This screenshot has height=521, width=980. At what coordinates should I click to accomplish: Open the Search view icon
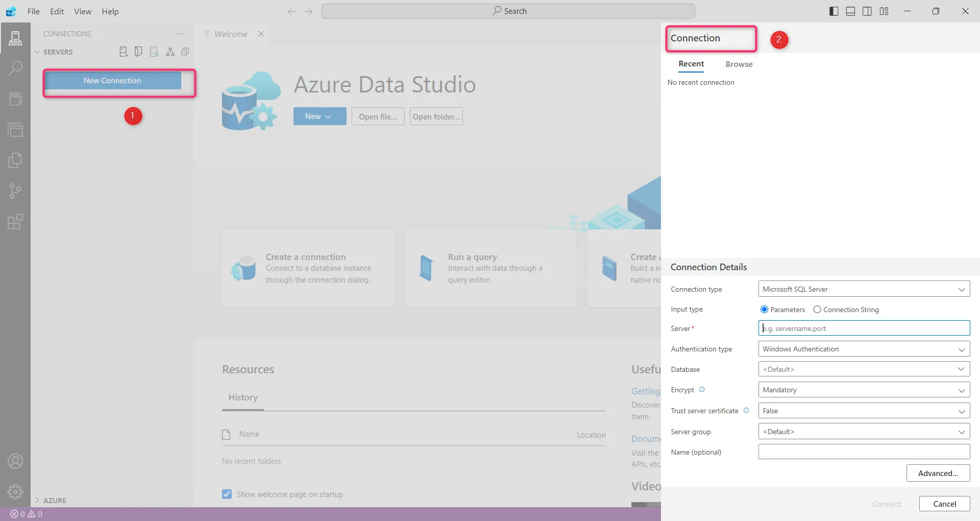15,68
